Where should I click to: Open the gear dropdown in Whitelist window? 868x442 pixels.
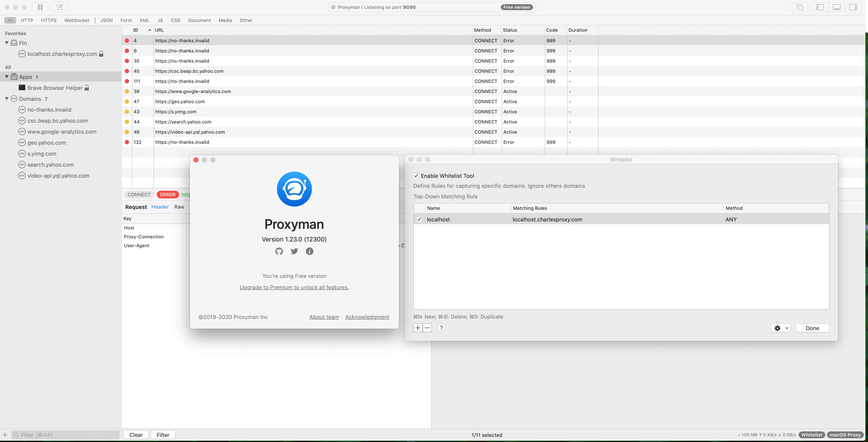781,328
